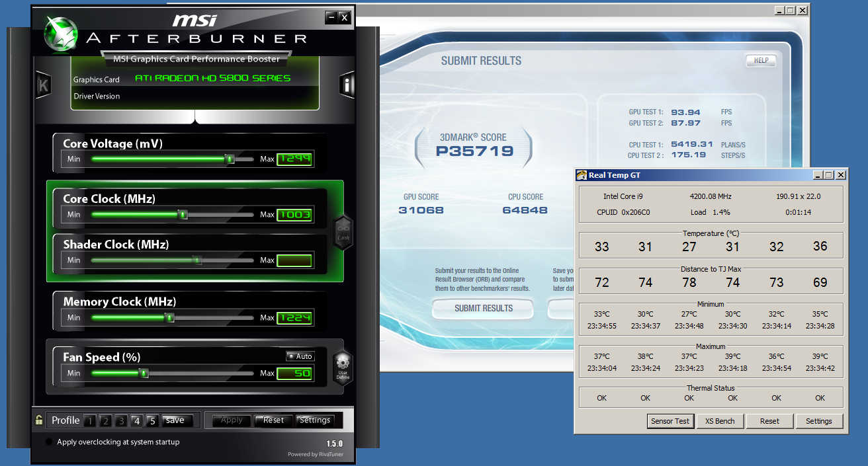Click Sensor Test in Real Temp GT

point(670,421)
